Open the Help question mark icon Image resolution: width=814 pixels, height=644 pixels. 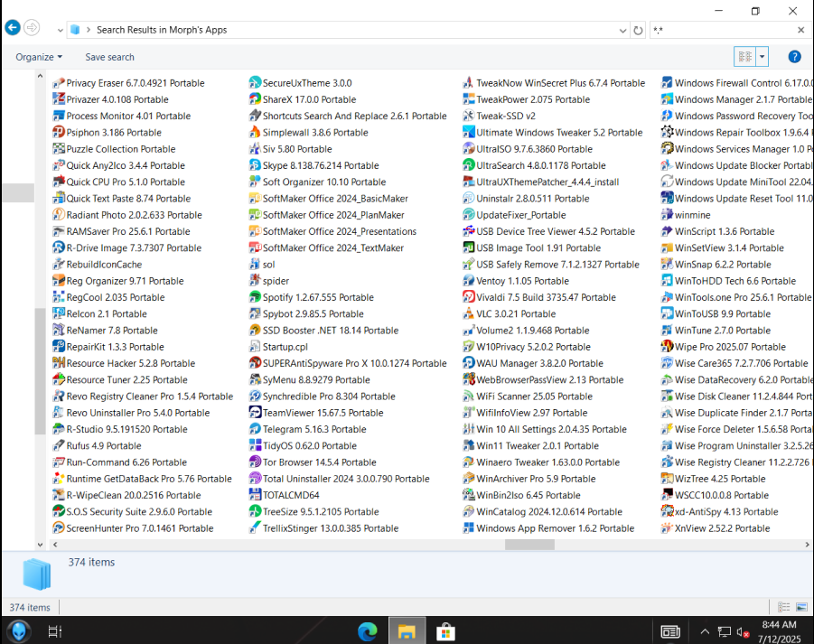[x=794, y=57]
